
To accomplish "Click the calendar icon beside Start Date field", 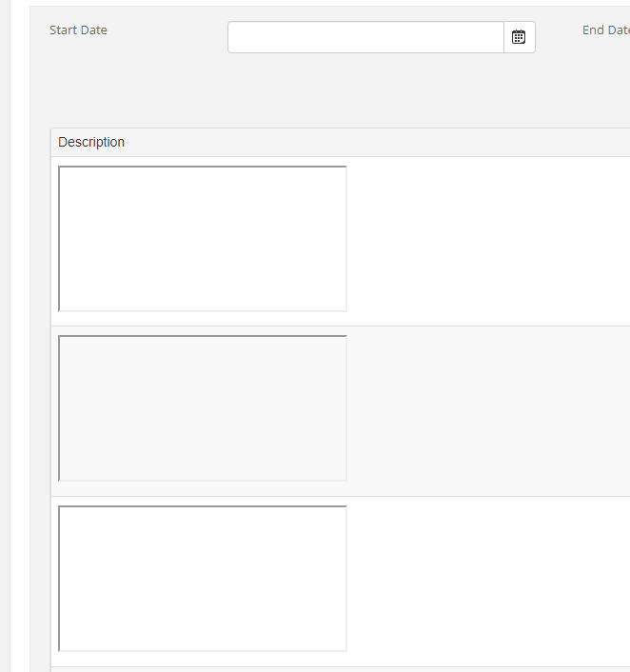I will click(x=519, y=37).
